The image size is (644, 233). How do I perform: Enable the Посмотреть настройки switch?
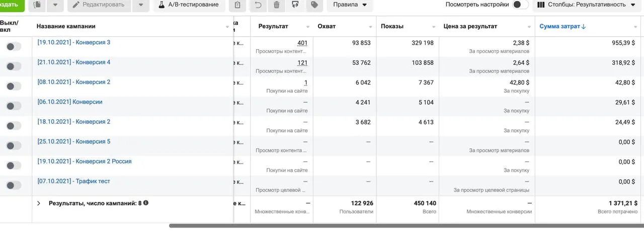(x=520, y=5)
